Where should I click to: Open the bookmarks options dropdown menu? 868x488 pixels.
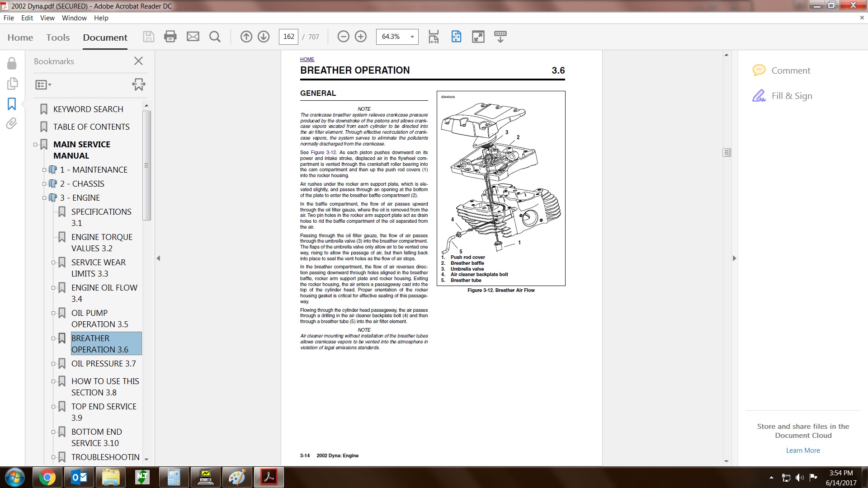point(43,84)
